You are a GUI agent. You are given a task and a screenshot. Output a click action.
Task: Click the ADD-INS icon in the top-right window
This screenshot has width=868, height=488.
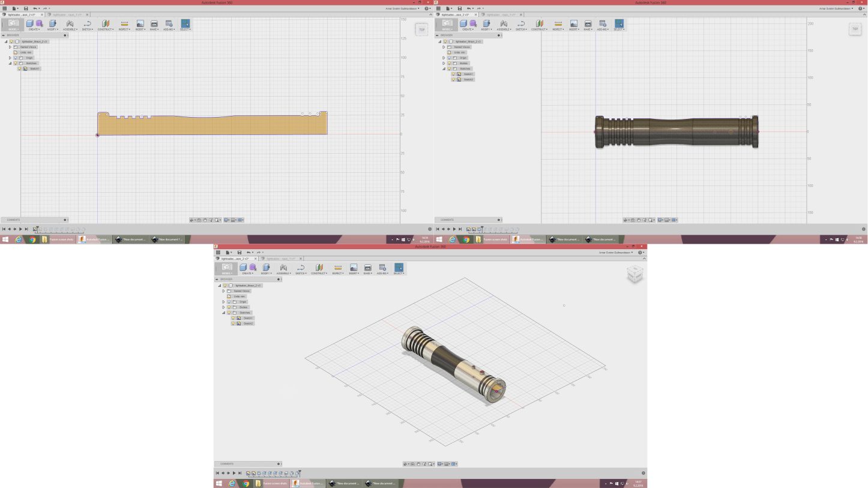pyautogui.click(x=603, y=23)
